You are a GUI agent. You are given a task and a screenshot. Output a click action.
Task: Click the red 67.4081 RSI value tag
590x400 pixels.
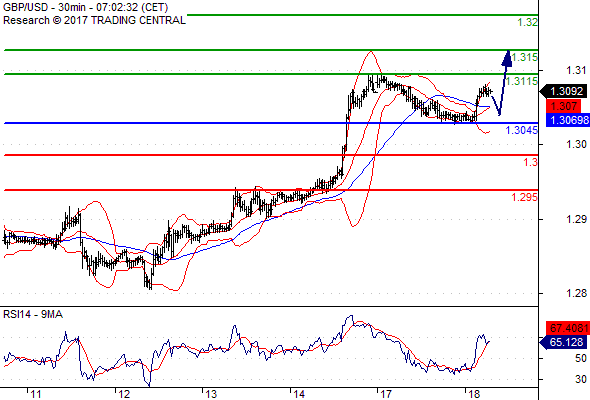[568, 328]
